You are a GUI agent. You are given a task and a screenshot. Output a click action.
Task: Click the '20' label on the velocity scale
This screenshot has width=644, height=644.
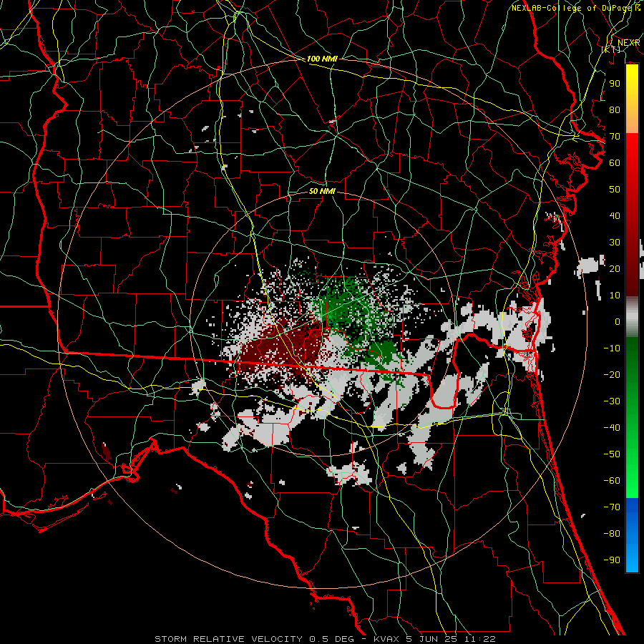pos(615,268)
